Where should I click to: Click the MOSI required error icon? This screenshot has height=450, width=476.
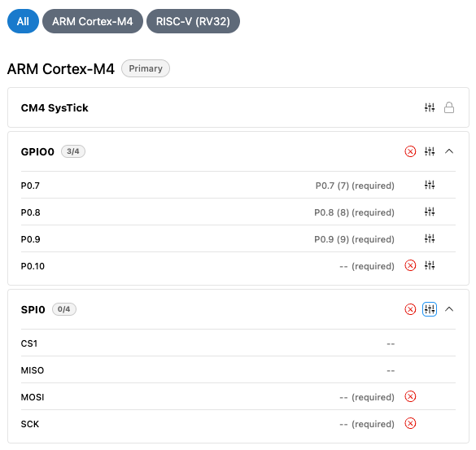410,396
